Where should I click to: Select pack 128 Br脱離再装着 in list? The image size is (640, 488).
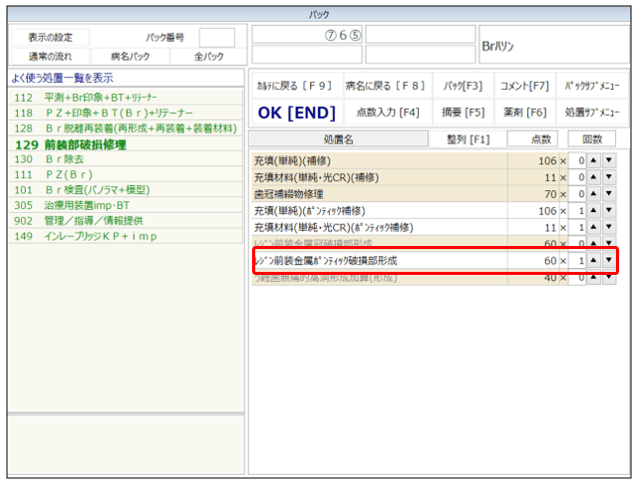point(125,129)
